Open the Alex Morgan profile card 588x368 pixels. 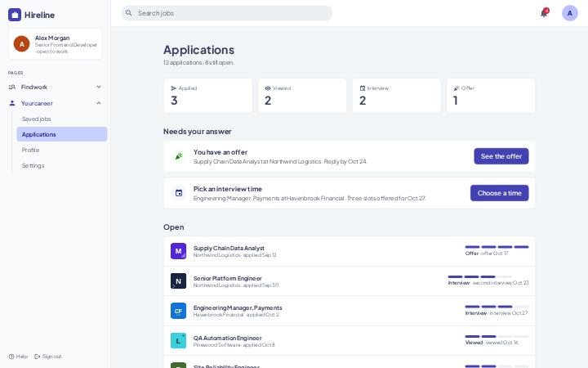click(56, 44)
